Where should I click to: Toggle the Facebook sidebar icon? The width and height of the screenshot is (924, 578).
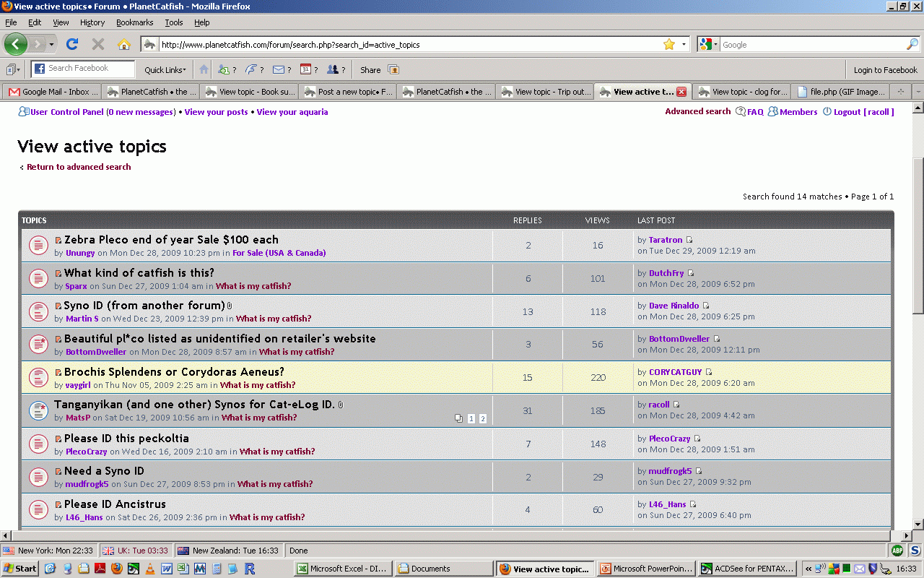(x=13, y=69)
